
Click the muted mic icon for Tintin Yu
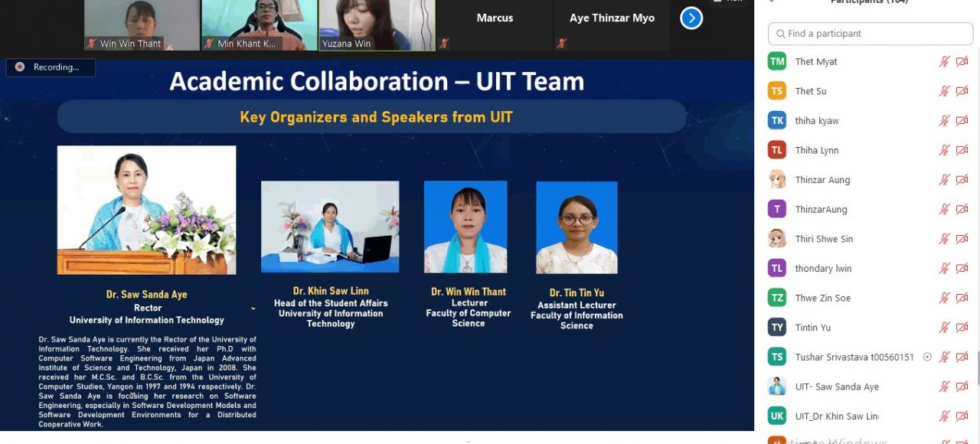(945, 328)
